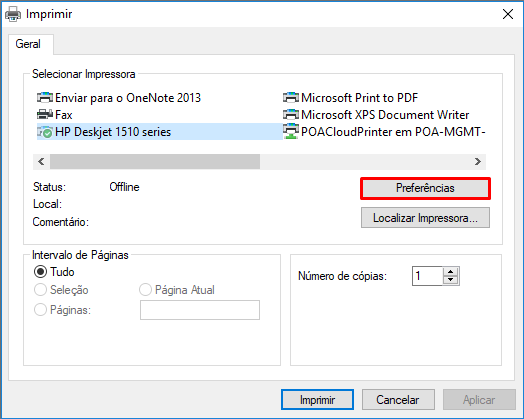Pick the Microsoft XPS Document Writer icon

click(291, 115)
